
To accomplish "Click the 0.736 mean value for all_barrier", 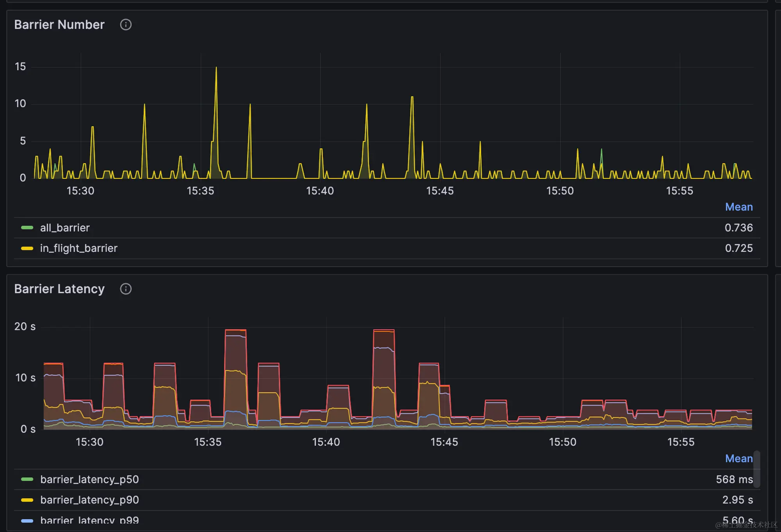I will tap(738, 228).
